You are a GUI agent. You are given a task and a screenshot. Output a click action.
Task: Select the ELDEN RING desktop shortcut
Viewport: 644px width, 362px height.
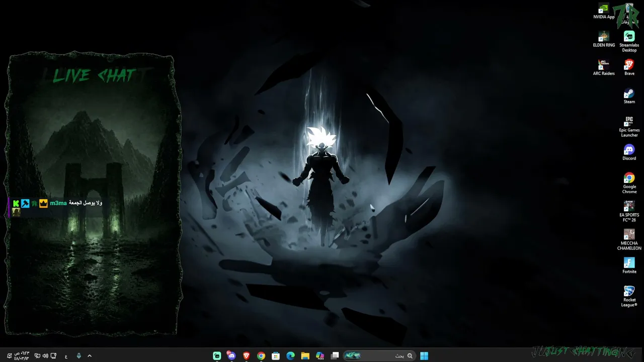(x=604, y=40)
